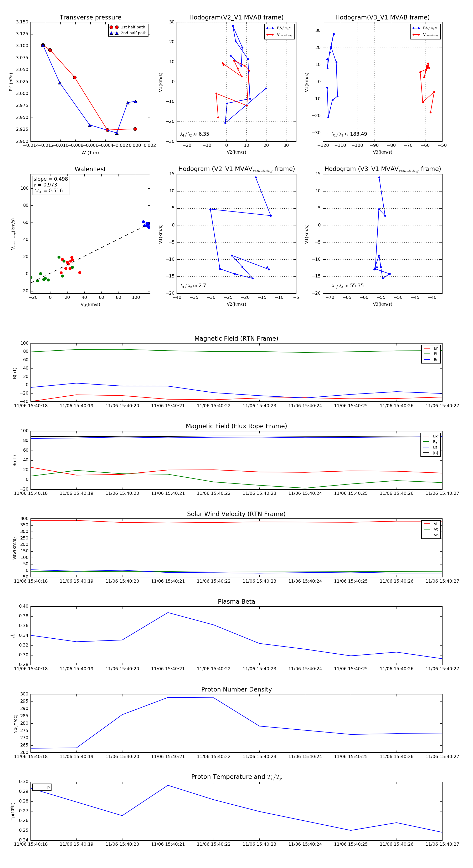Click the Pt' (nPa) y-axis label

(11, 82)
